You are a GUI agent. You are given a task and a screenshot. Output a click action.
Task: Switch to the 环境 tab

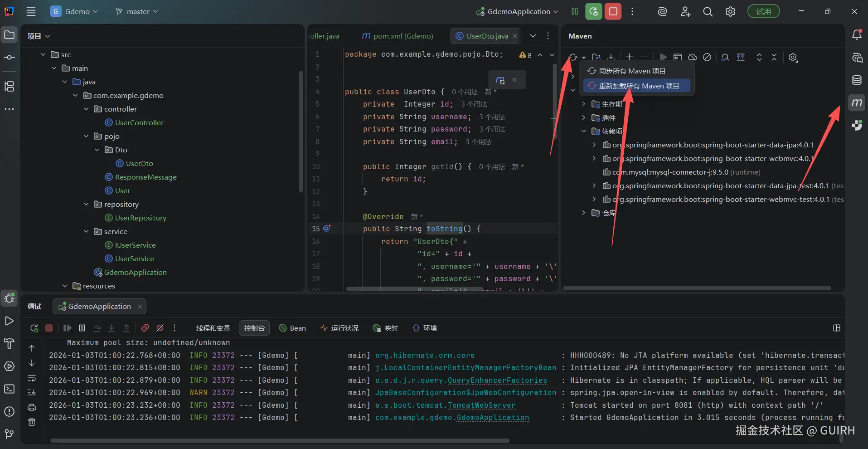pyautogui.click(x=425, y=328)
